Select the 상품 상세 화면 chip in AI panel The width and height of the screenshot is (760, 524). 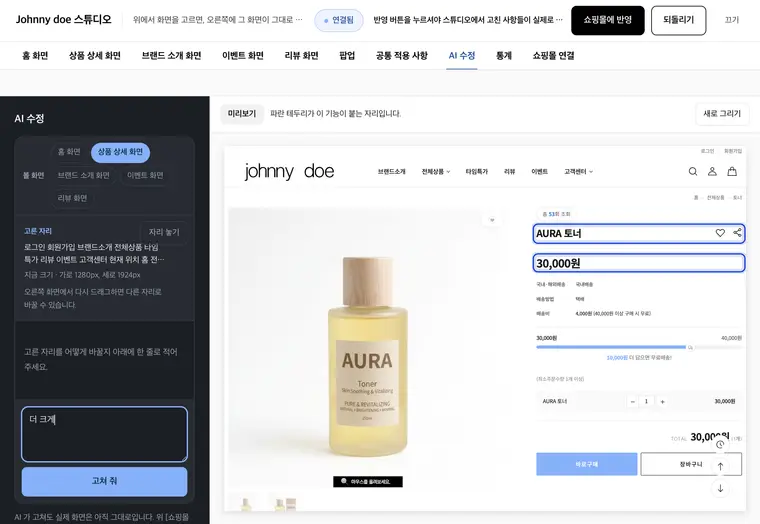120,152
